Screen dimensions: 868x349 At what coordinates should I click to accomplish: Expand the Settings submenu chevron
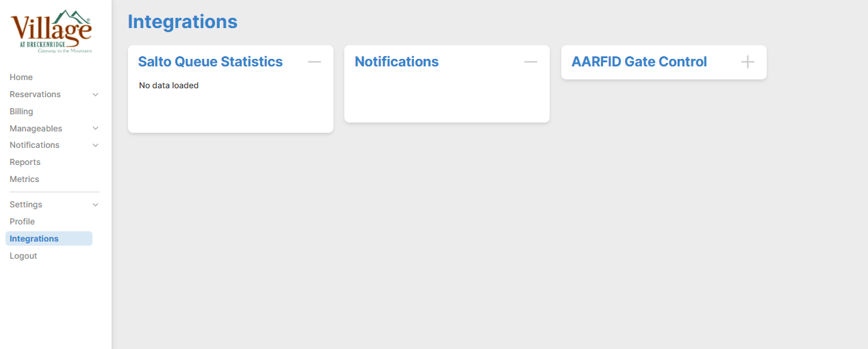coord(95,205)
